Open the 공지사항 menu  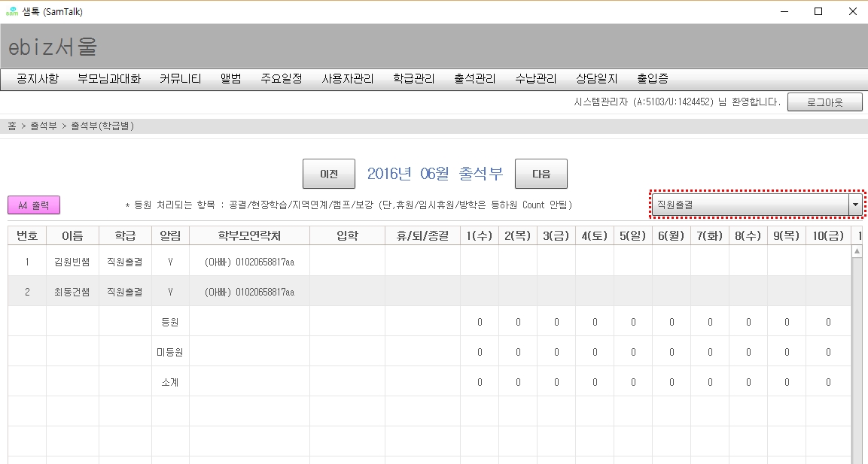(x=38, y=78)
